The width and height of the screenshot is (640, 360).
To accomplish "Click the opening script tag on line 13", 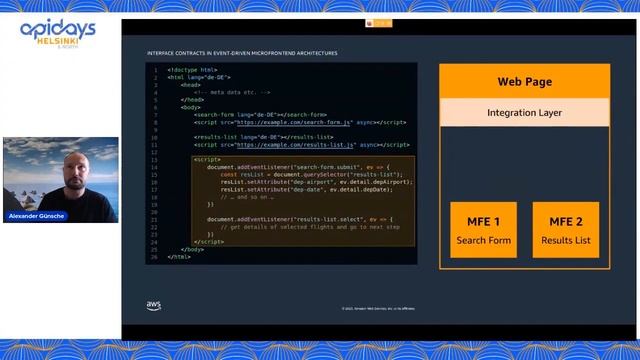I will point(207,160).
